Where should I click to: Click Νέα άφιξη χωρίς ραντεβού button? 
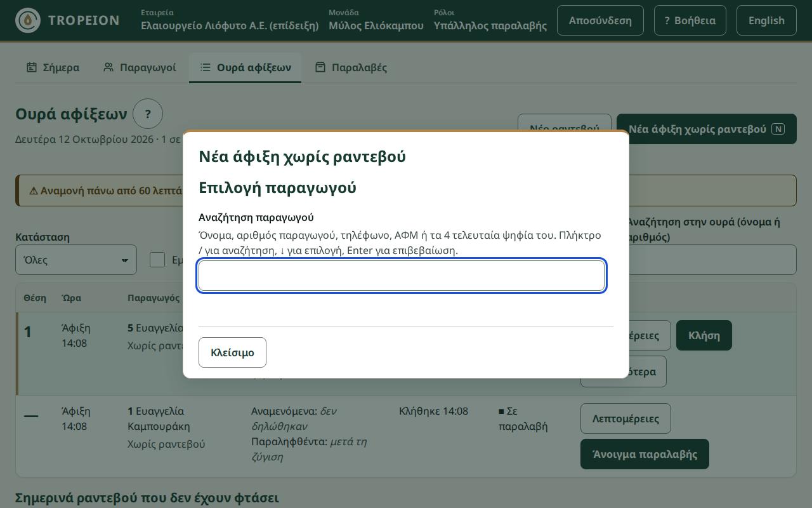(x=706, y=129)
